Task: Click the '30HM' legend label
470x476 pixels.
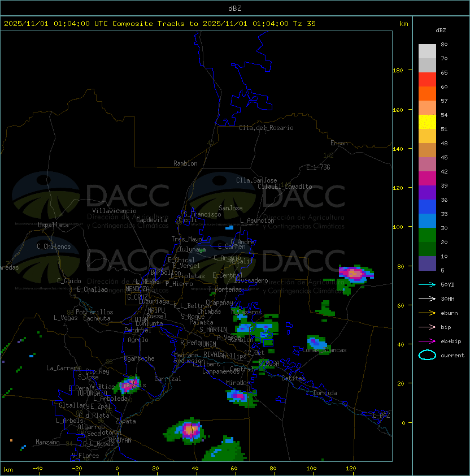Action: point(447,298)
